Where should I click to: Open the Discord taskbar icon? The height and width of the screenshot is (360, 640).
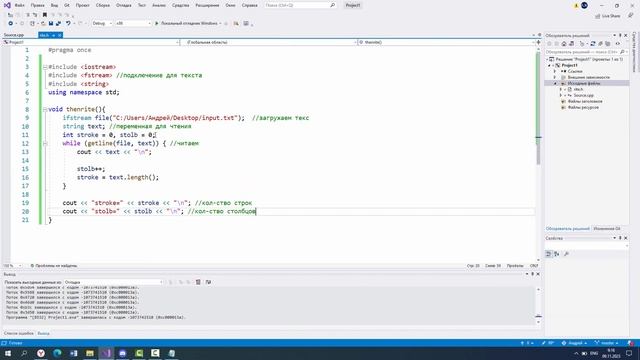tap(122, 353)
